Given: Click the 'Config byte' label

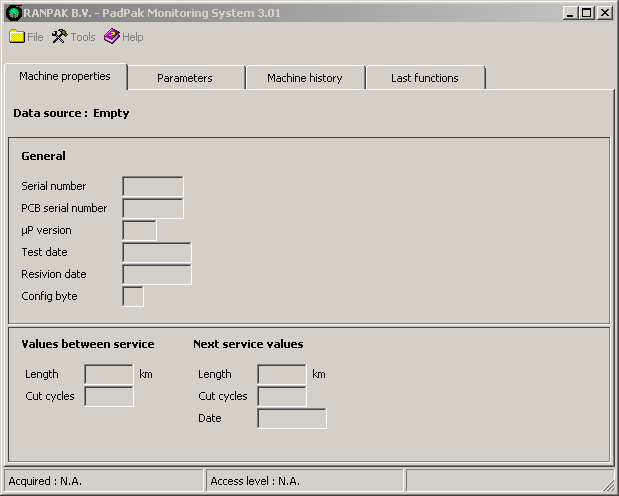Looking at the screenshot, I should pos(49,296).
